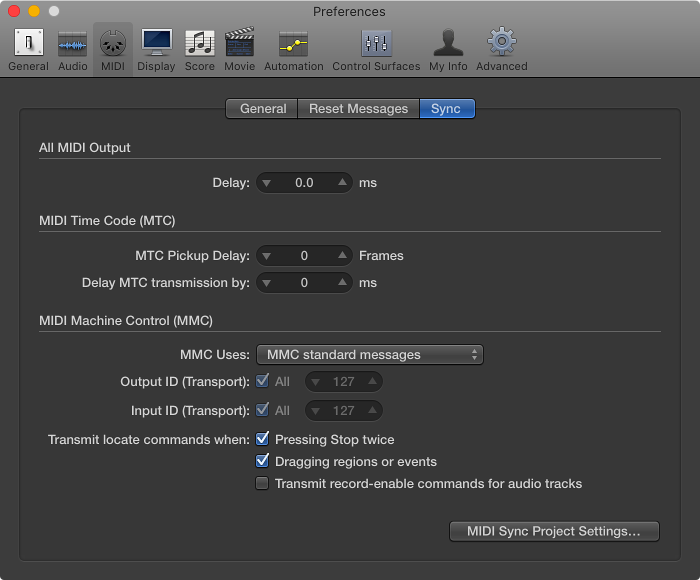Open the MMC Uses dropdown menu
700x580 pixels.
[370, 355]
